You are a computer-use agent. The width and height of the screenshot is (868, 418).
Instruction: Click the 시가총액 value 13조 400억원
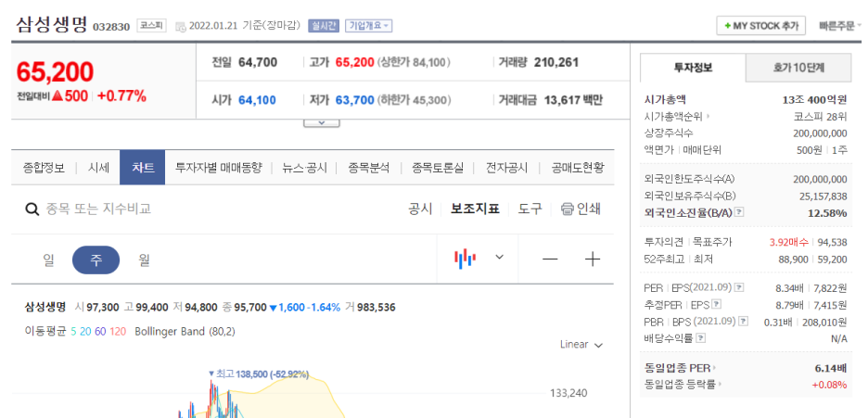click(814, 100)
